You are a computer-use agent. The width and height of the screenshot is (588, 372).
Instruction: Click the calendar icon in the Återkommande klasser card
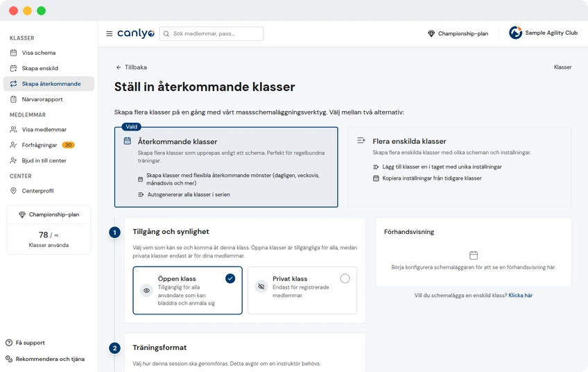click(x=128, y=141)
